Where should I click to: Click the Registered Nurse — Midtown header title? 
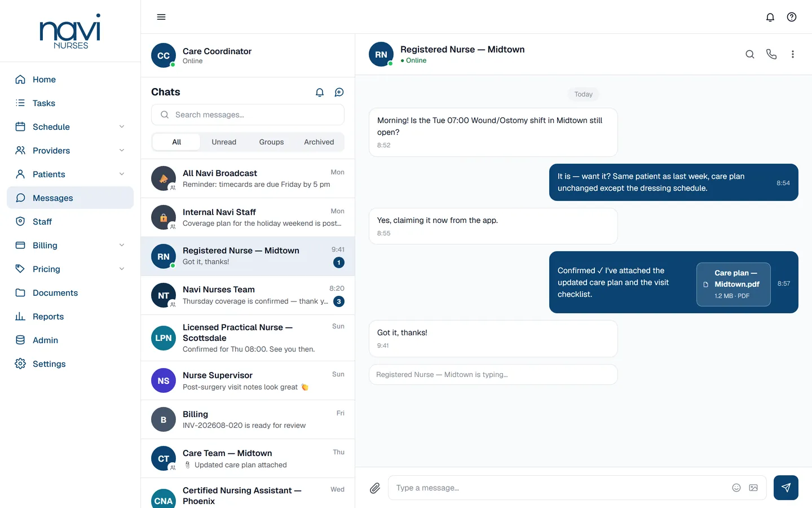[x=462, y=50]
